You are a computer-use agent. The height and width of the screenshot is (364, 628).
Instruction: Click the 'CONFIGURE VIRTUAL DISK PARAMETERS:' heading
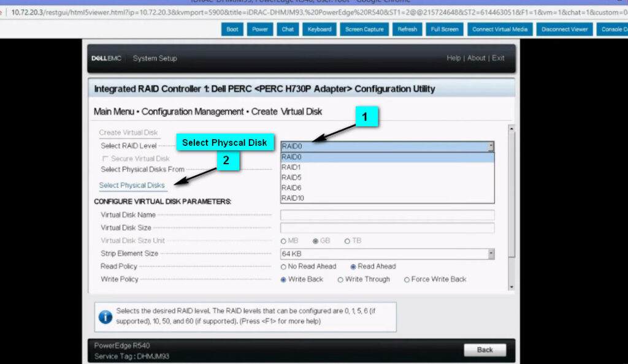click(163, 202)
